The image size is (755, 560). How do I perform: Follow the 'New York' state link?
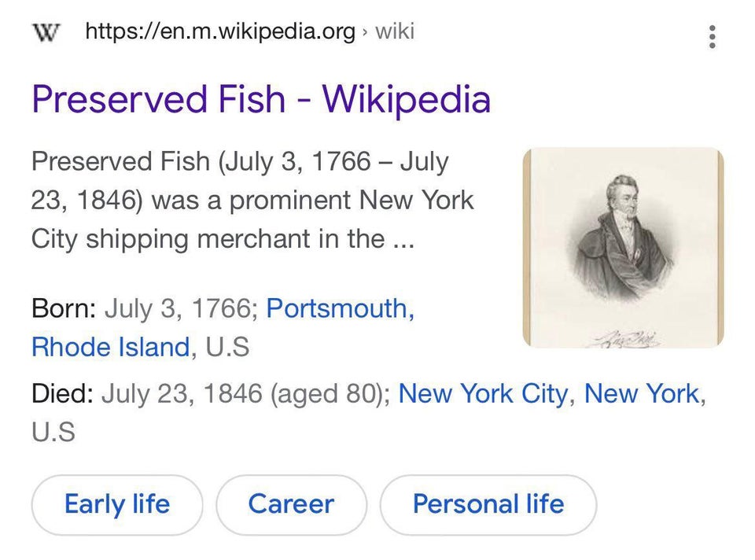642,394
